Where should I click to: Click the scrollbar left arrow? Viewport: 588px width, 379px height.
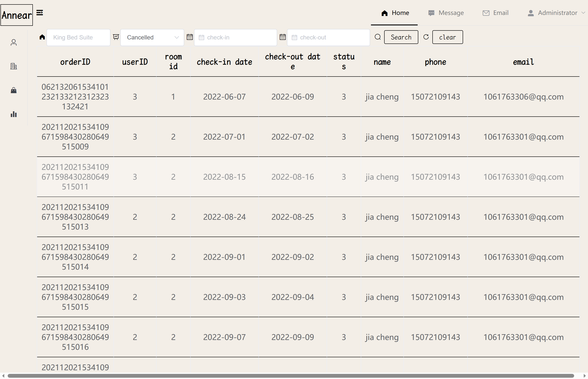pos(3,376)
